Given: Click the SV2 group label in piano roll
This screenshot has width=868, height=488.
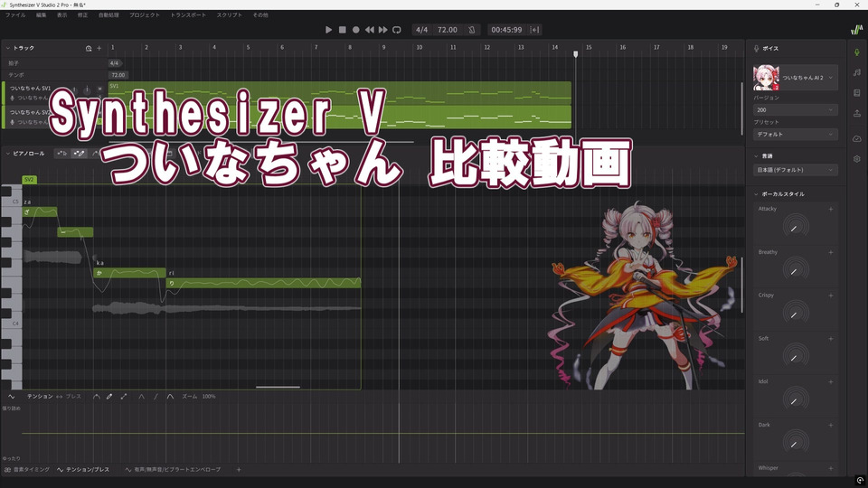Looking at the screenshot, I should point(29,180).
